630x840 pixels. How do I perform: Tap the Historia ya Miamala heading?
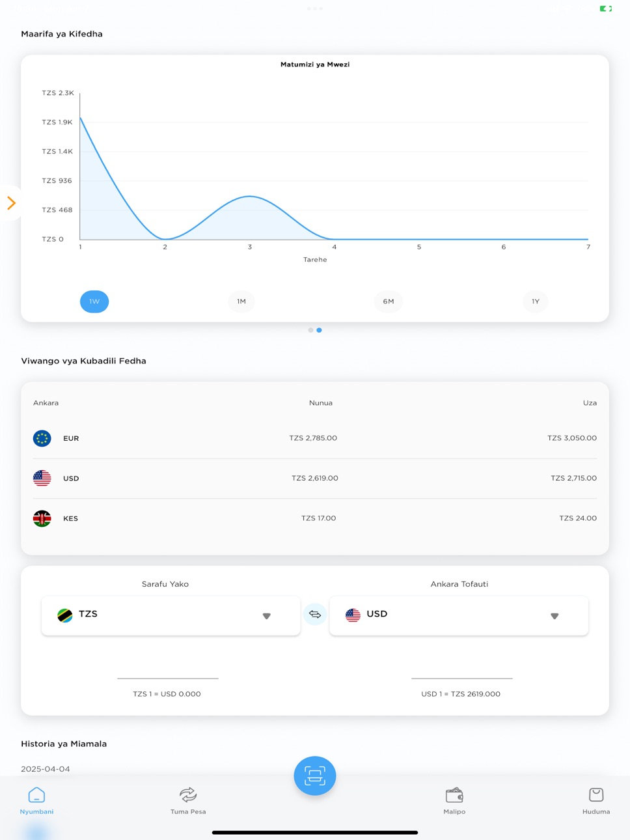pos(64,744)
